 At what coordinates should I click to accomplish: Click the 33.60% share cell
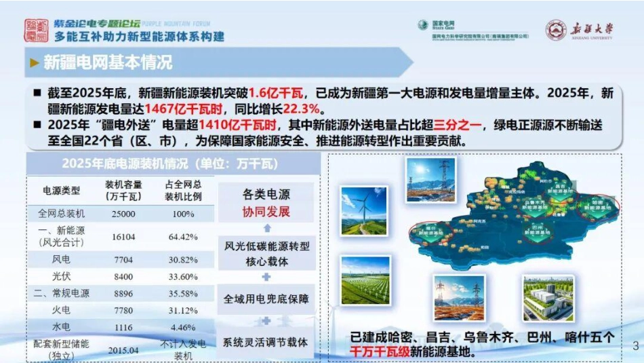[183, 277]
